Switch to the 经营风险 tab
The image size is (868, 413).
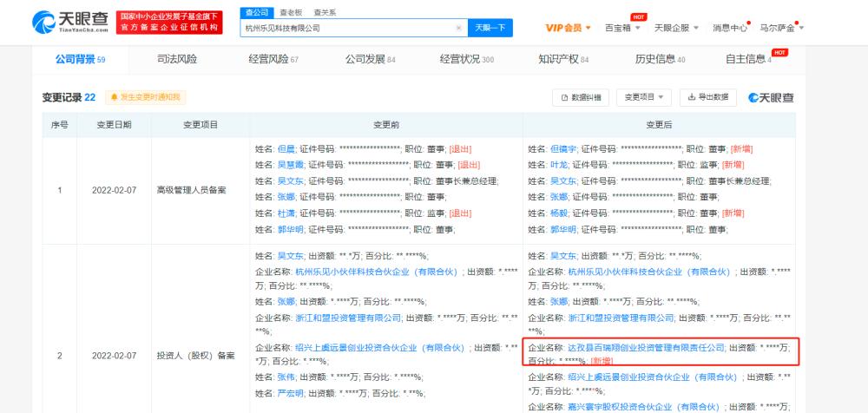point(273,60)
